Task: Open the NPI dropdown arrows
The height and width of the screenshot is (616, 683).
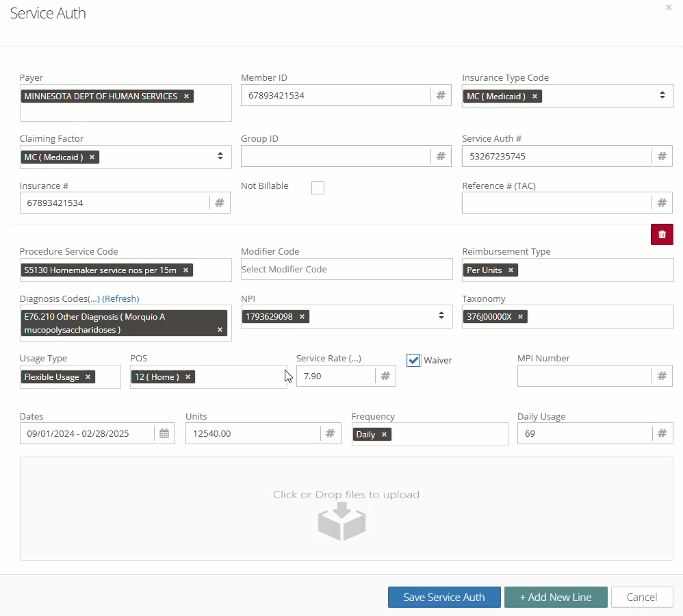Action: [441, 316]
